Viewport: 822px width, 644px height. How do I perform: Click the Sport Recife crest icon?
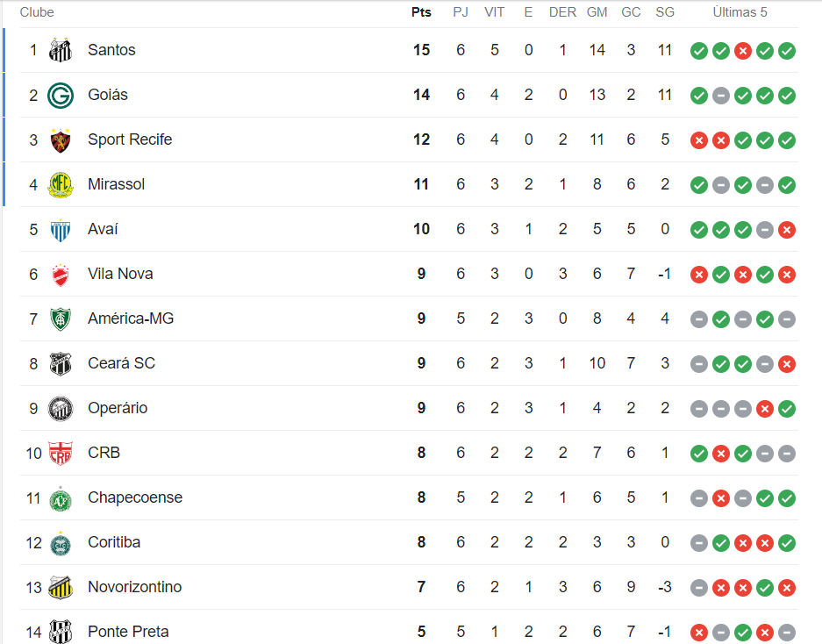(x=60, y=140)
